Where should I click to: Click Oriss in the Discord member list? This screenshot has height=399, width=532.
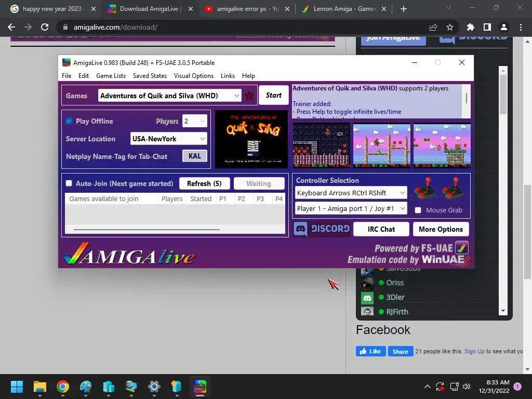click(x=395, y=283)
